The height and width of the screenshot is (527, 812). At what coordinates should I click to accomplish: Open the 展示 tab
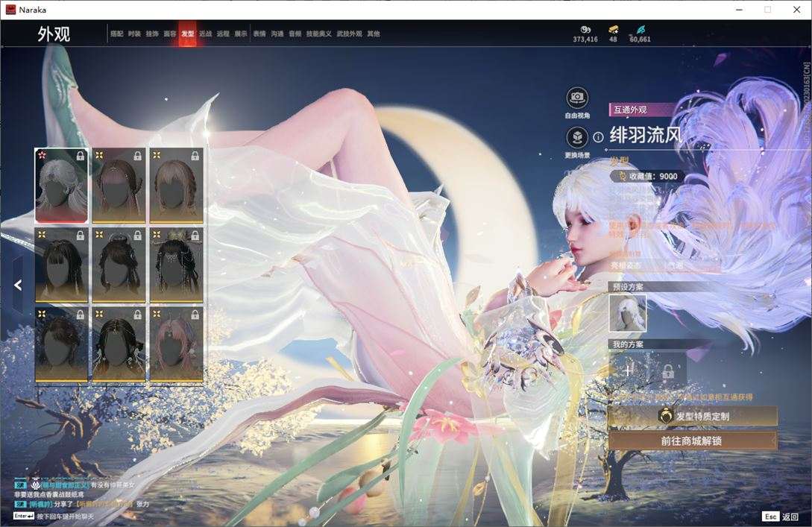(x=241, y=34)
